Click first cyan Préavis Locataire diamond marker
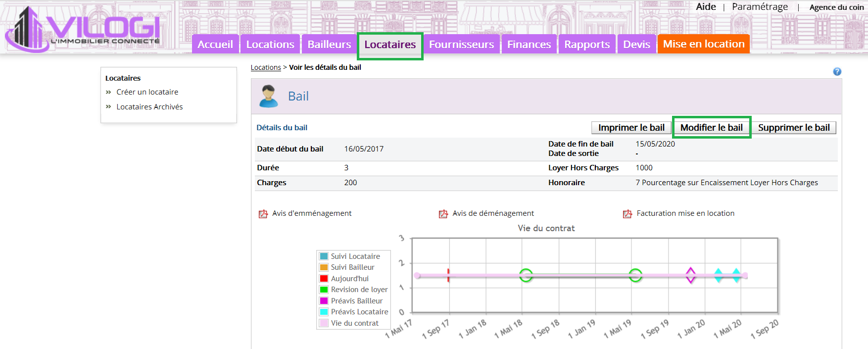The height and width of the screenshot is (349, 868). pos(718,275)
